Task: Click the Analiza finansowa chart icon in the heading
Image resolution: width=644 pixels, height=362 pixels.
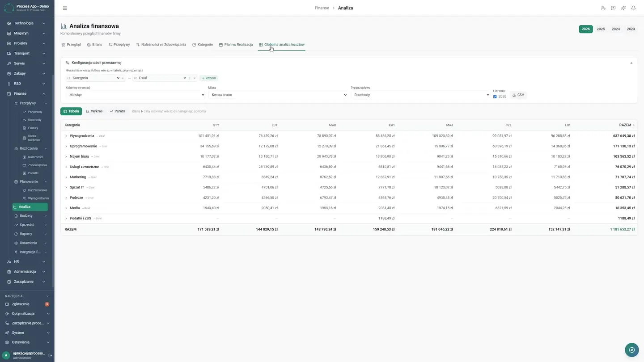Action: 64,26
